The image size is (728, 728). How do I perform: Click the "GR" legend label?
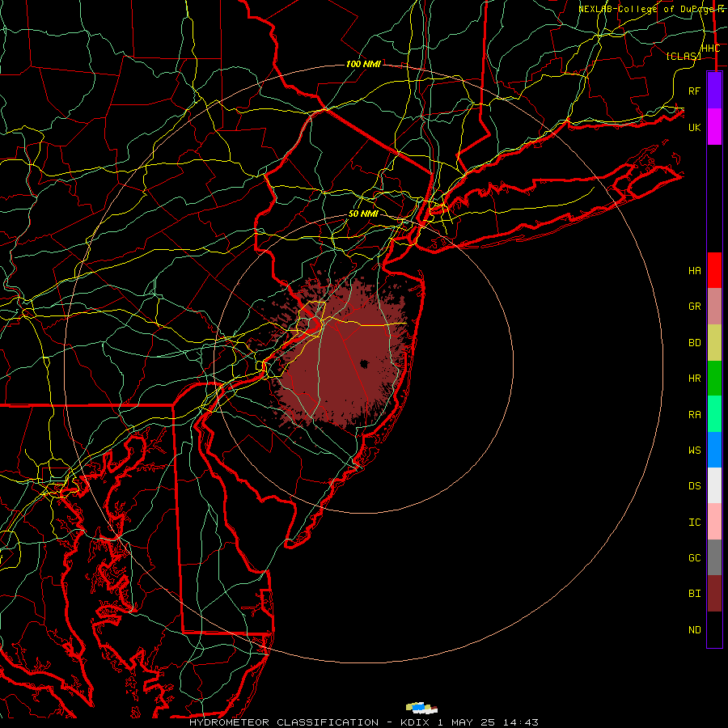(694, 307)
